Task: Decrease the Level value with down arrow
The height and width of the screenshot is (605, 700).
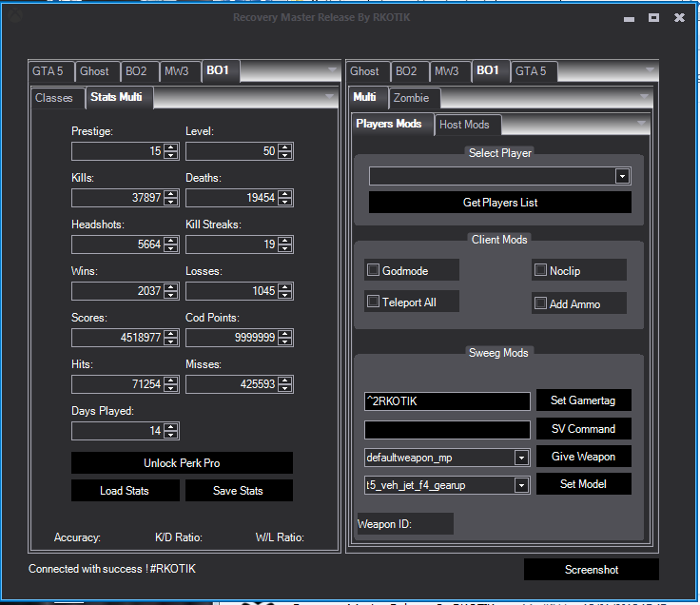Action: click(x=284, y=155)
